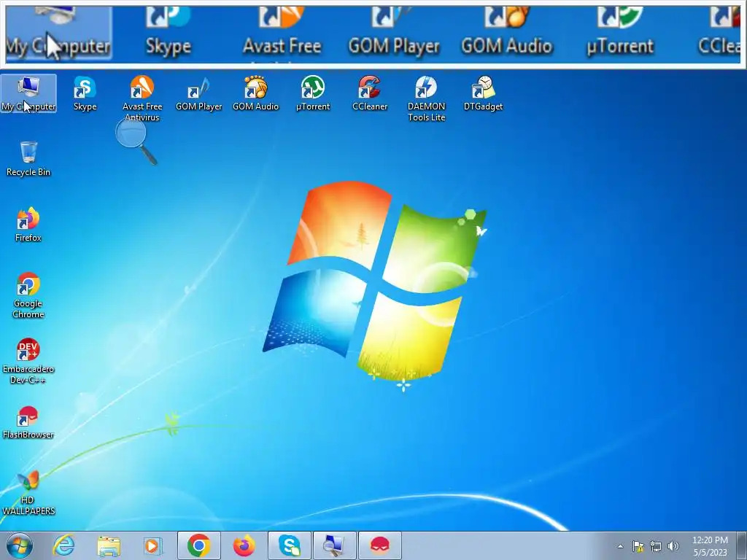Select the FlashBrowser desktop shortcut
747x560 pixels.
pyautogui.click(x=28, y=421)
